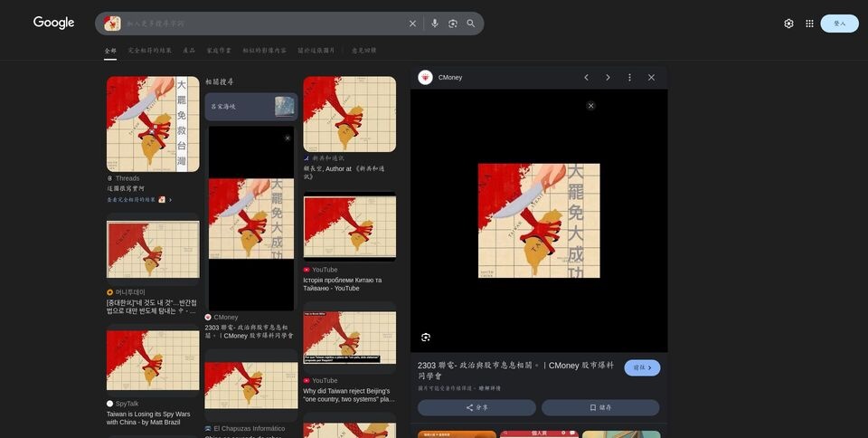The image size is (868, 438).
Task: Open the 2303 聯電 CMoney title in preview panel
Action: tap(516, 370)
